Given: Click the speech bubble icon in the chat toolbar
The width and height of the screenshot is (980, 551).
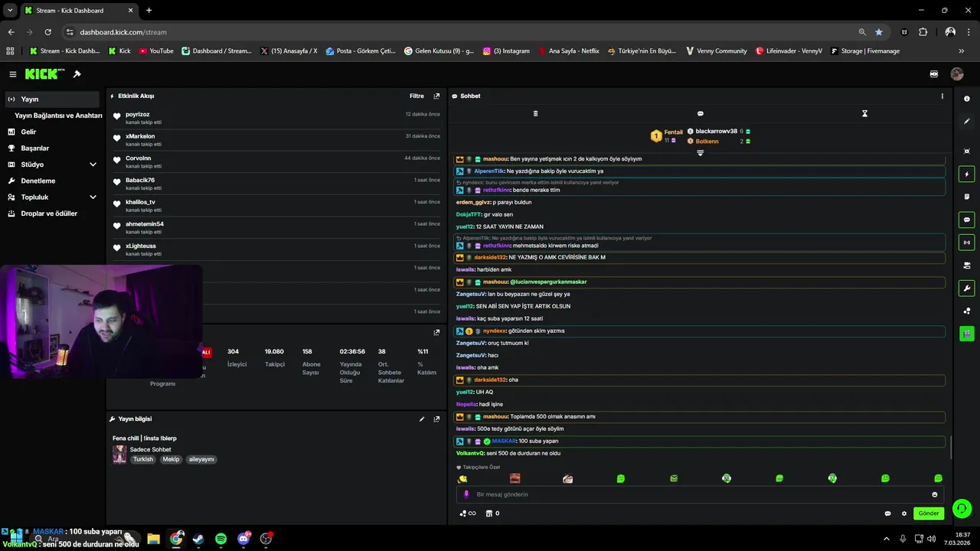Looking at the screenshot, I should (700, 113).
